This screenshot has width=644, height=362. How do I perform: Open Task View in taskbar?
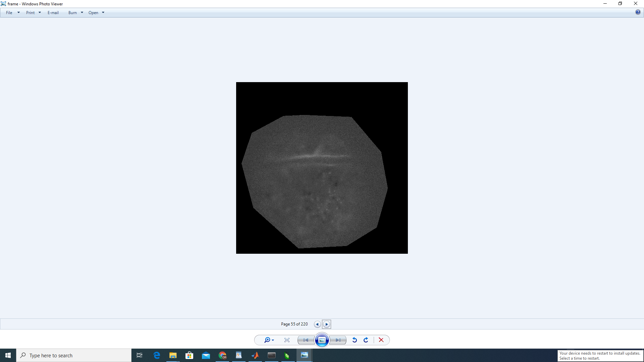(140, 355)
